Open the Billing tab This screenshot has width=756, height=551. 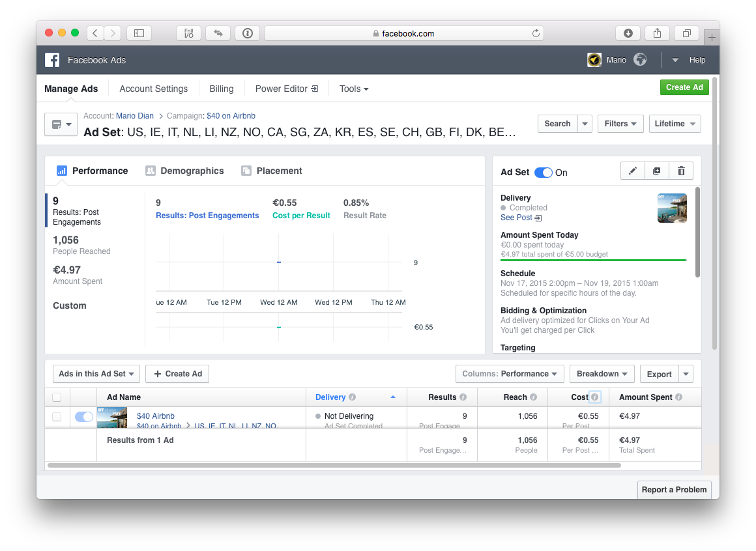tap(222, 89)
